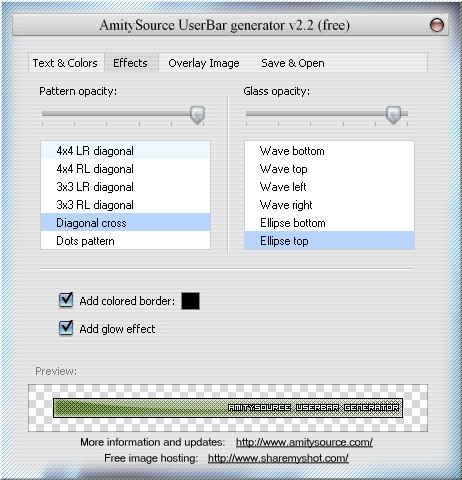Choose the Wave bottom glass effect
Image resolution: width=462 pixels, height=480 pixels.
point(329,151)
